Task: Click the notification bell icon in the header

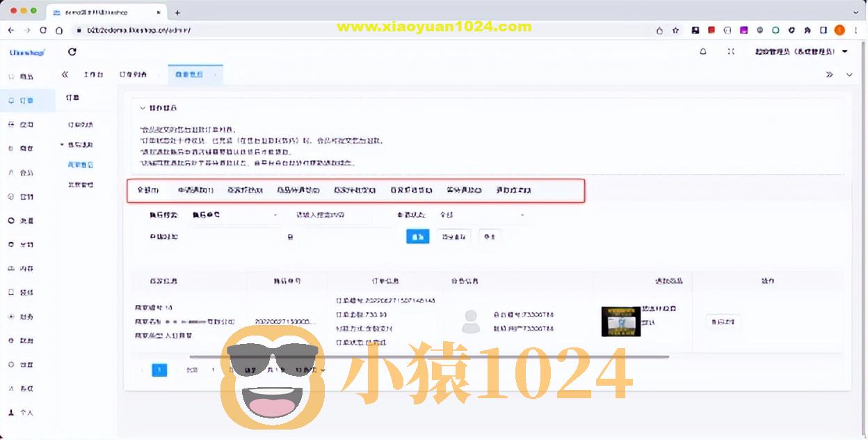Action: point(703,51)
